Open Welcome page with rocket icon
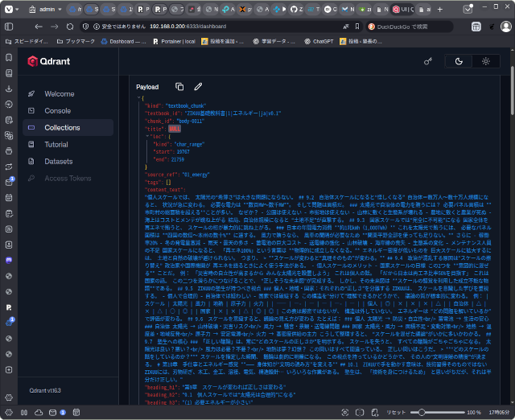 pyautogui.click(x=59, y=93)
